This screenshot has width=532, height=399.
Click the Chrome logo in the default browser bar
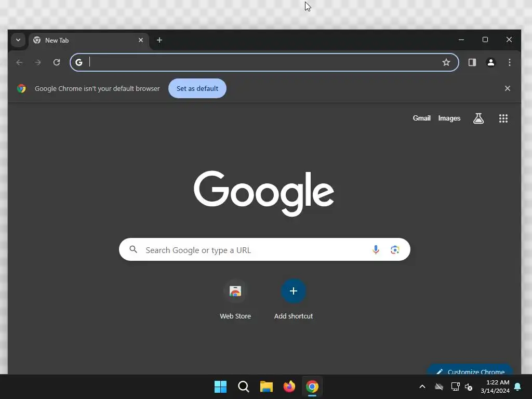click(x=21, y=88)
